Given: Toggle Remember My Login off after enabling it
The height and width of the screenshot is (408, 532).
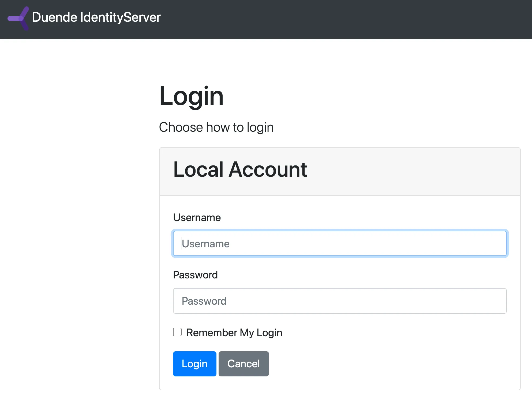Looking at the screenshot, I should [x=177, y=332].
